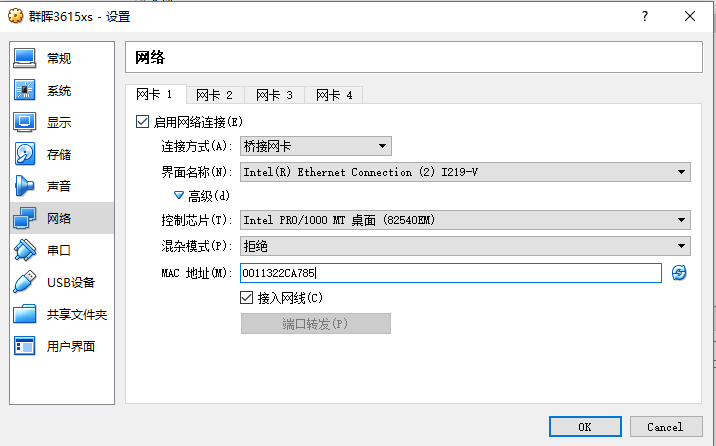
Task: Open the 声音 audio speaker icon
Action: click(24, 186)
